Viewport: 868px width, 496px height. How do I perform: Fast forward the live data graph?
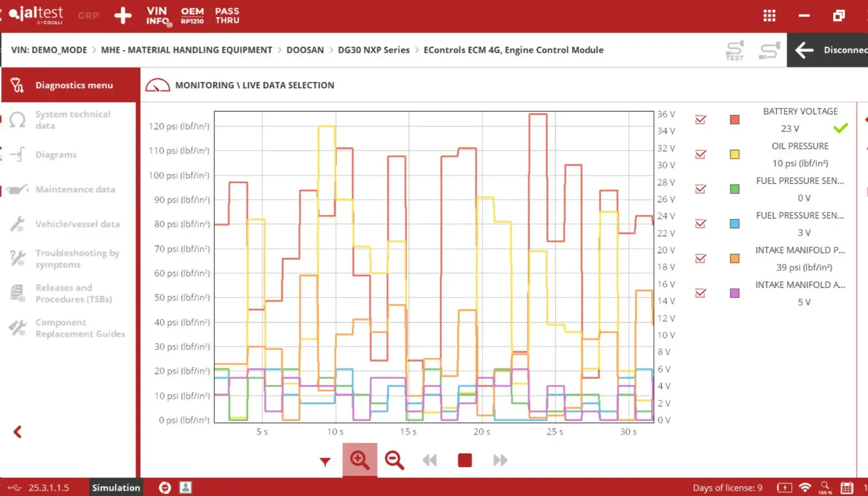click(500, 460)
